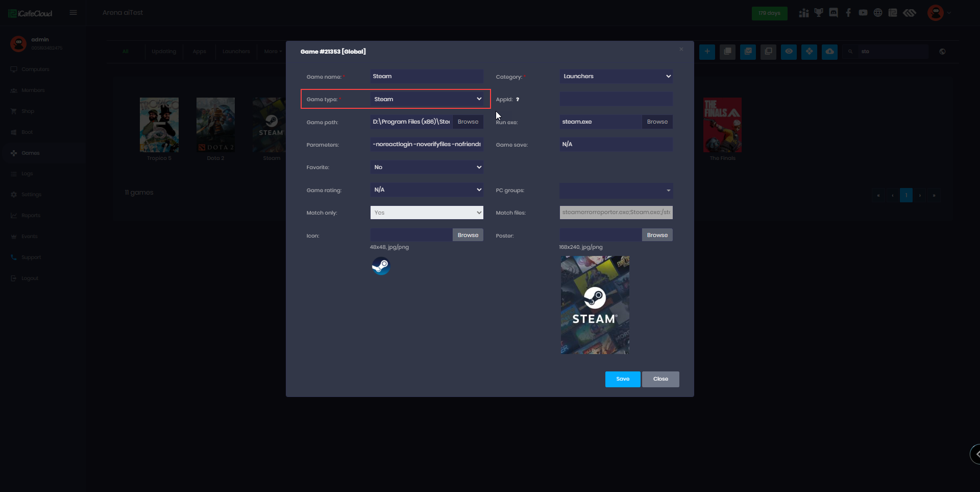This screenshot has height=492, width=980.
Task: Click the globe website icon in top bar
Action: (x=878, y=13)
